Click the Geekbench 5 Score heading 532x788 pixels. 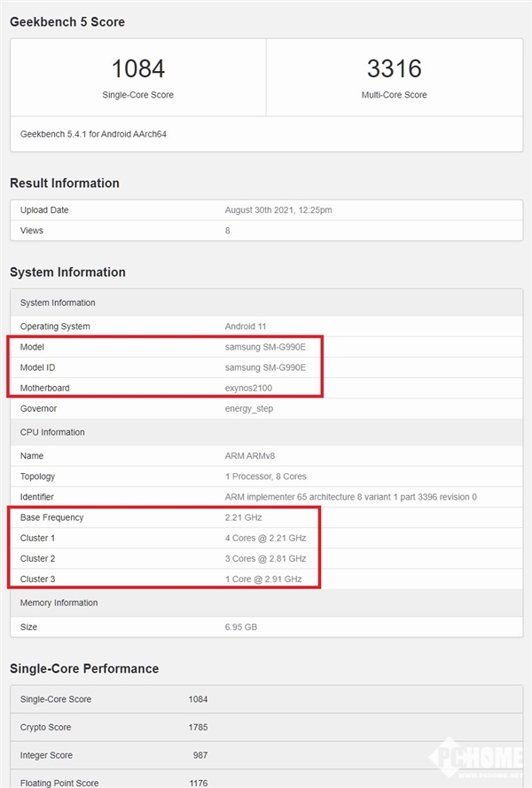pos(67,21)
